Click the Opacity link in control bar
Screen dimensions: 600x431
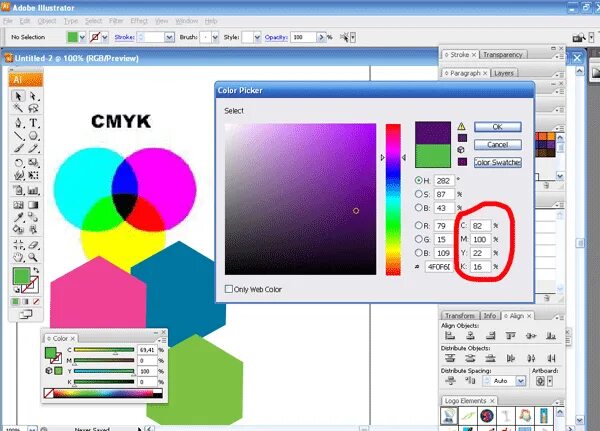(276, 37)
